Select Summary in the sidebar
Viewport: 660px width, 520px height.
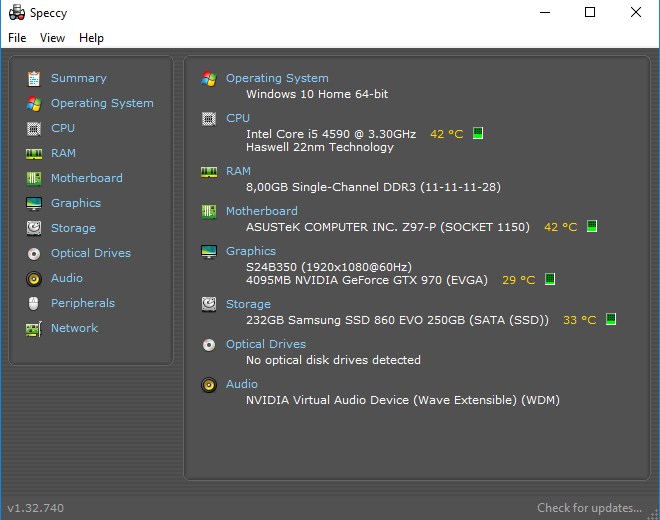pyautogui.click(x=78, y=78)
